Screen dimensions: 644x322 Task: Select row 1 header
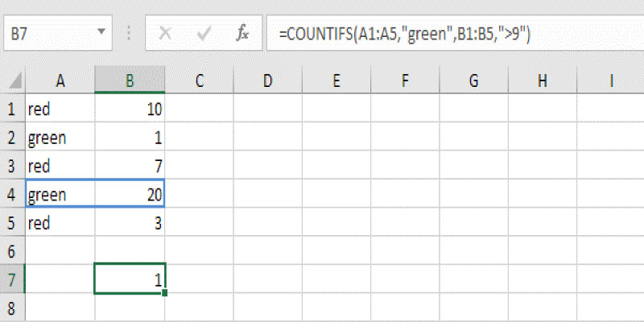[12, 109]
